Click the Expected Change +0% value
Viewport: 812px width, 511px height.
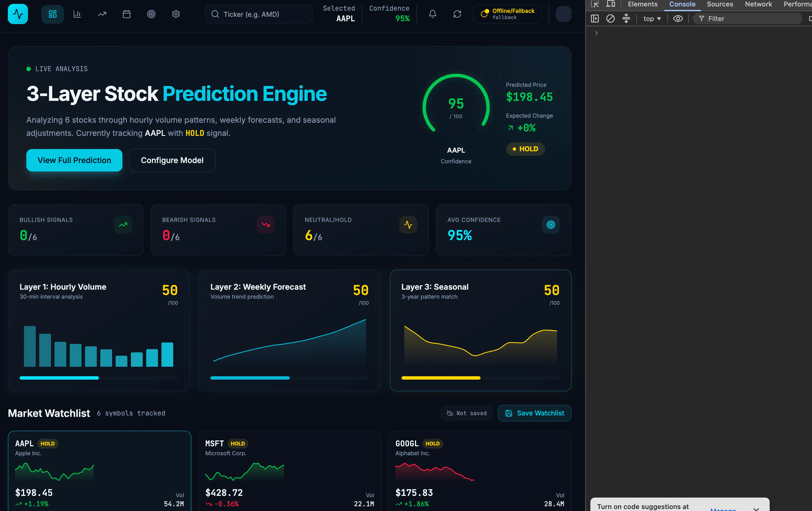(x=526, y=128)
